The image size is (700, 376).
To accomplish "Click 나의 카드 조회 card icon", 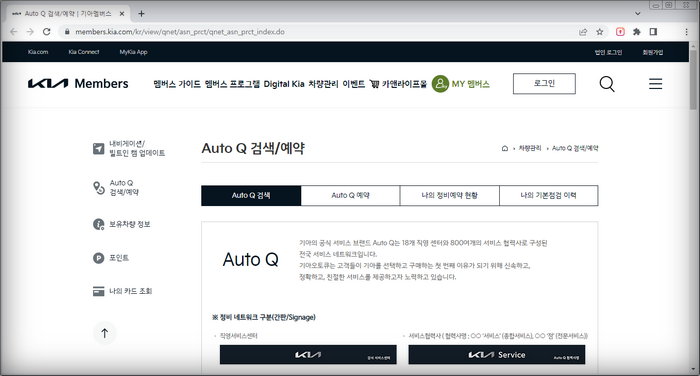I will [98, 291].
